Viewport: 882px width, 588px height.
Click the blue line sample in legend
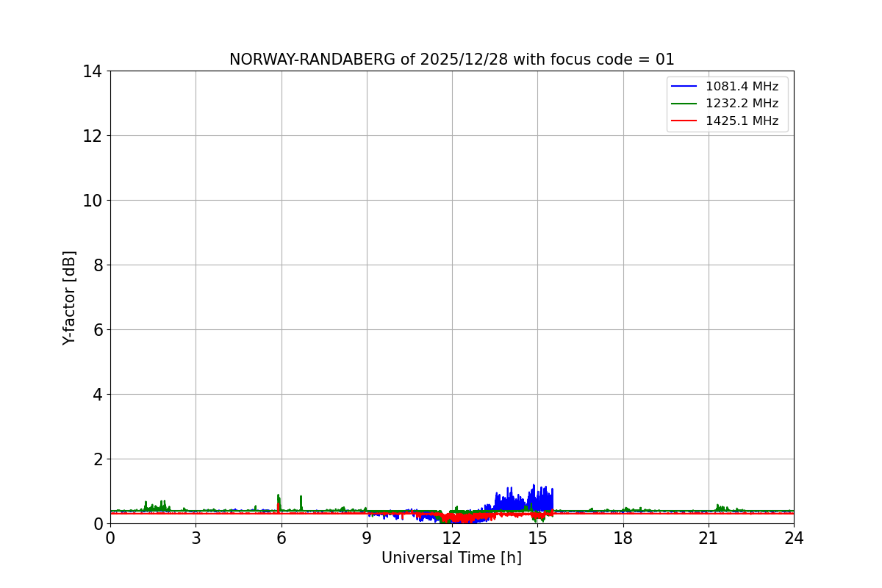(x=684, y=87)
